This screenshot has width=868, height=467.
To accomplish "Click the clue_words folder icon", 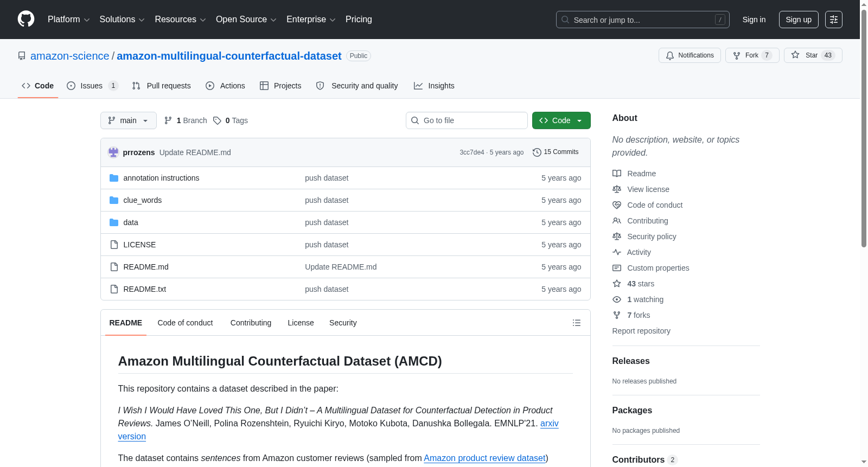I will (x=114, y=200).
